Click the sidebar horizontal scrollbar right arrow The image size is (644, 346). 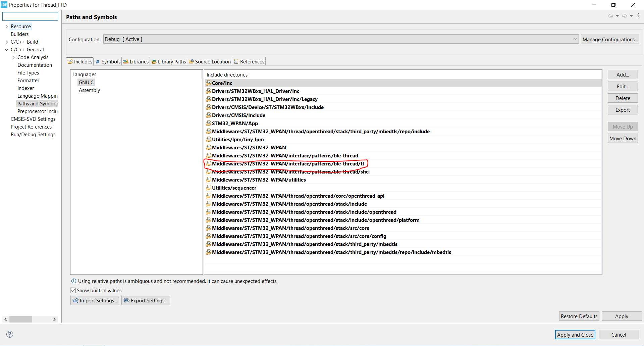[x=54, y=319]
